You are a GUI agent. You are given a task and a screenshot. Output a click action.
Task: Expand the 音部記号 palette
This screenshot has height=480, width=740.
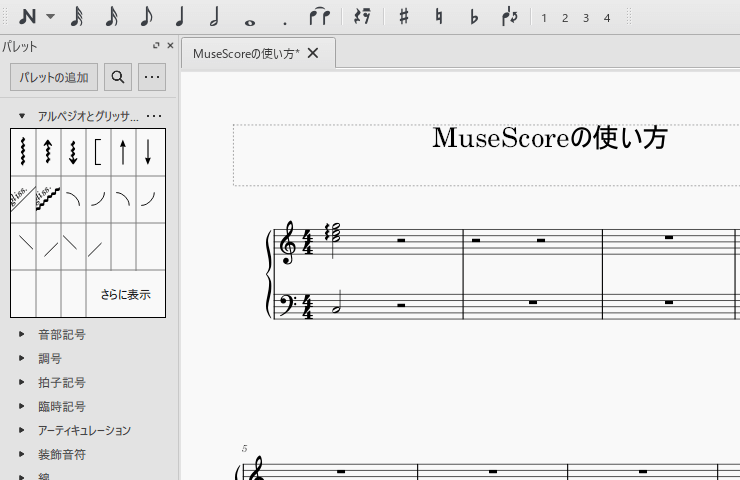click(x=22, y=335)
